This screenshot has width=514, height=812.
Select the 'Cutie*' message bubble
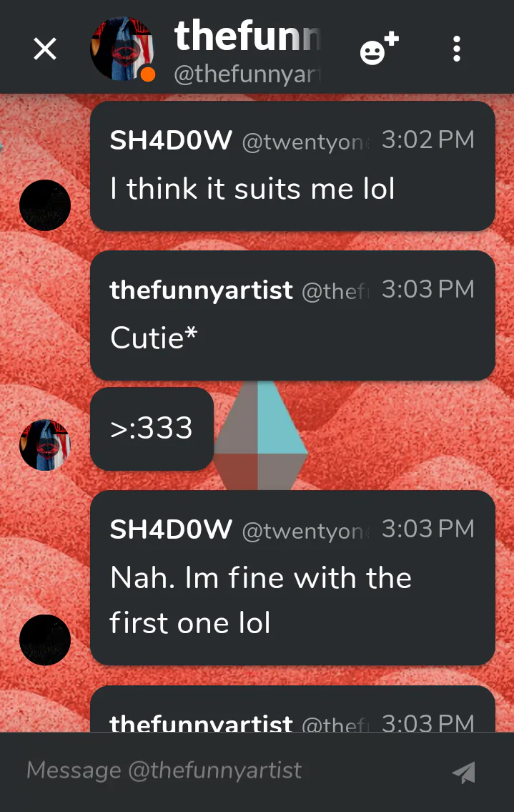292,316
